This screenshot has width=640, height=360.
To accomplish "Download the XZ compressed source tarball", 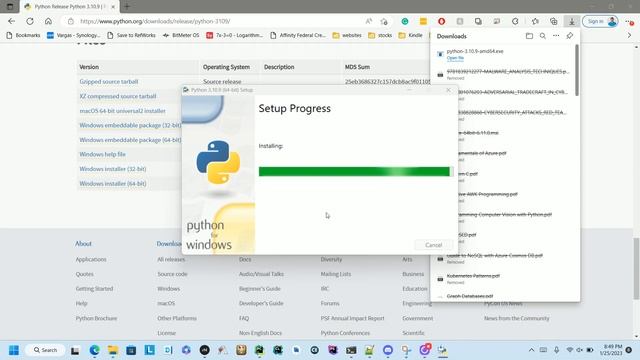I will click(118, 96).
